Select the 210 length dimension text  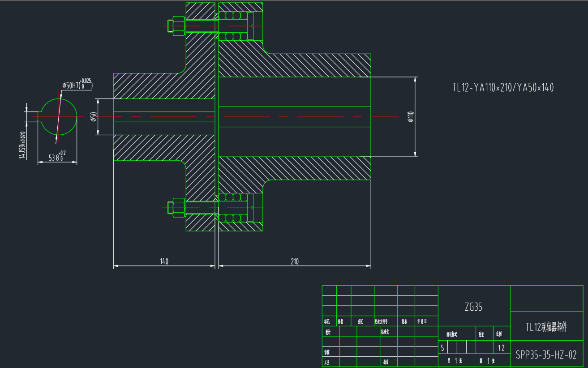294,261
